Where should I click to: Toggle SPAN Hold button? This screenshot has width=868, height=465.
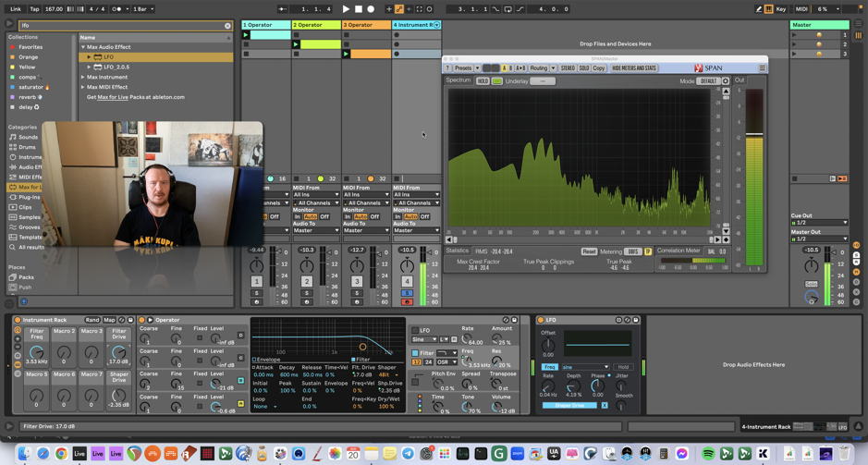[483, 81]
